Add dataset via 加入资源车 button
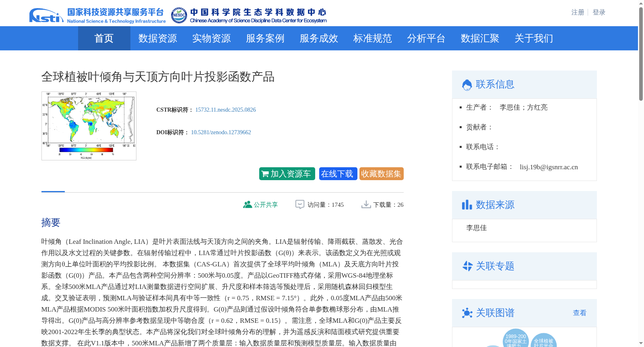Viewport: 644px width, 347px height. (287, 174)
